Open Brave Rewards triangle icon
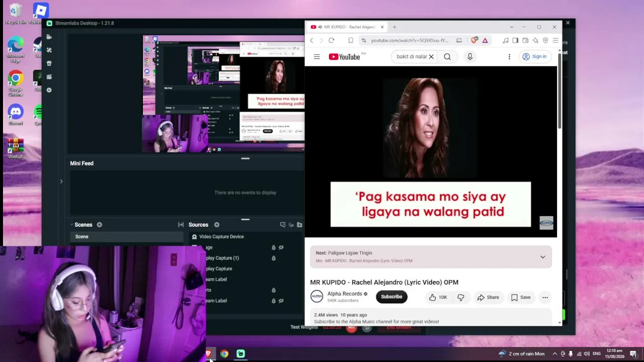 (x=485, y=40)
